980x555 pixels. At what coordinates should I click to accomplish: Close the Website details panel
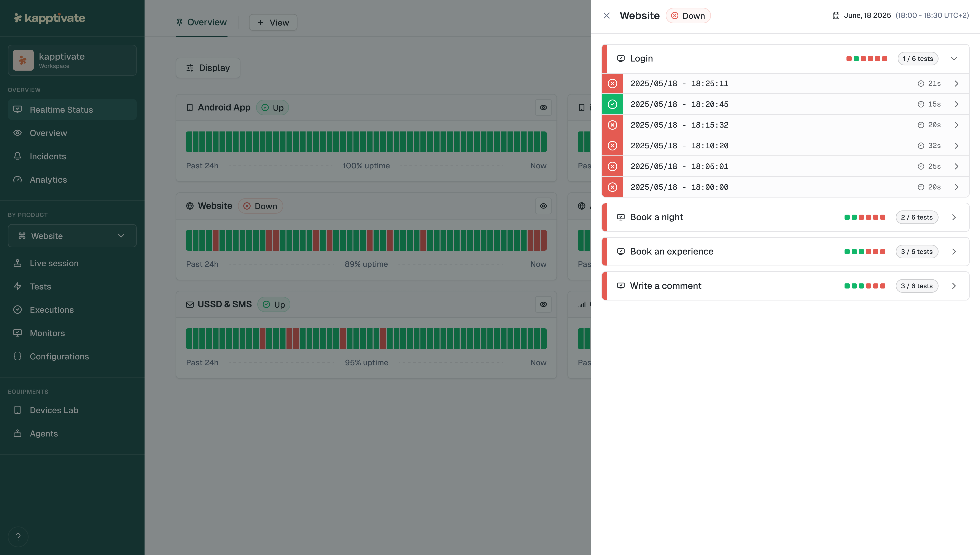tap(606, 16)
